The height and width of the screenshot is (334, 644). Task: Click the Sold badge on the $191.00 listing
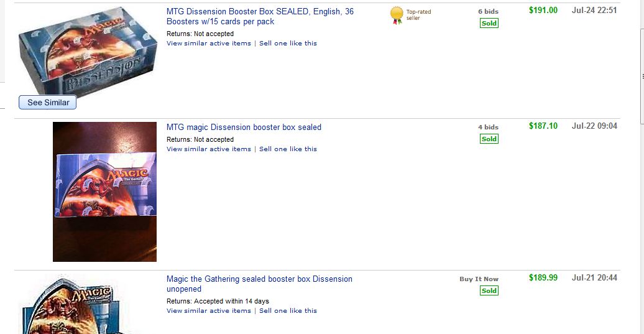[489, 24]
